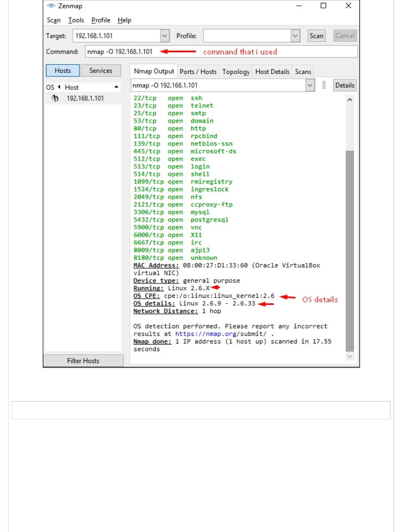Close the Zenmap window
The width and height of the screenshot is (402, 532).
348,5
